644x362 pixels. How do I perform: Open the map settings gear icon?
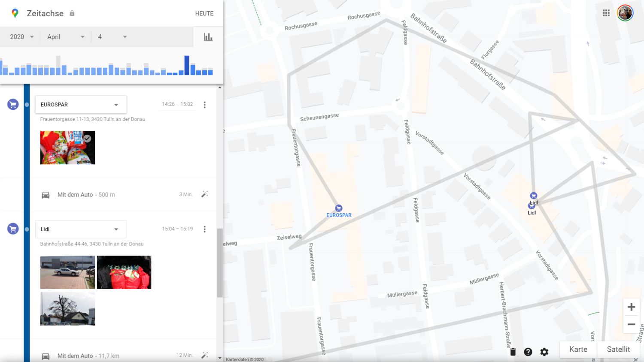click(544, 352)
